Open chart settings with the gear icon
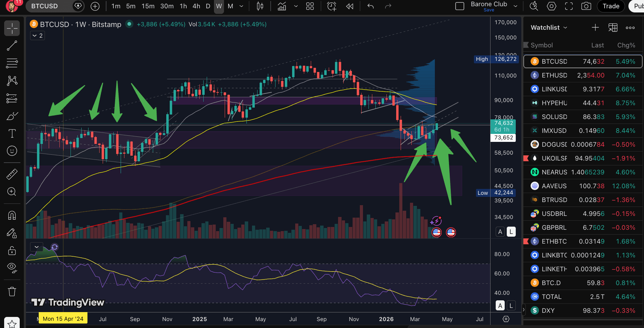The width and height of the screenshot is (644, 328). point(551,6)
